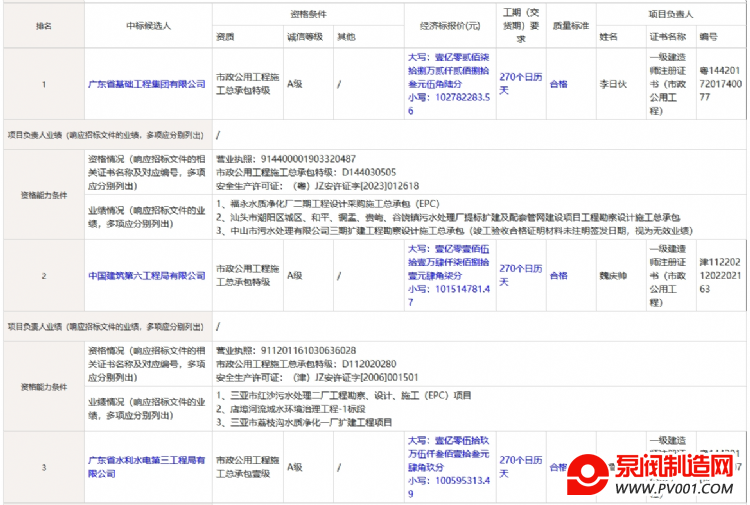750x505 pixels.
Task: Select certificate number 粤14420172017400 77
Action: coord(721,84)
